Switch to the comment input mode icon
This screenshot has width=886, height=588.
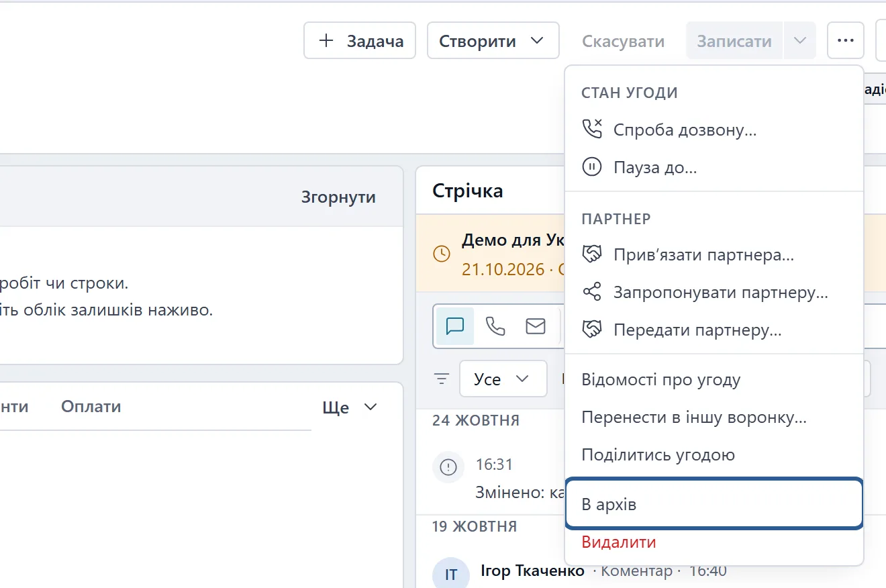455,326
